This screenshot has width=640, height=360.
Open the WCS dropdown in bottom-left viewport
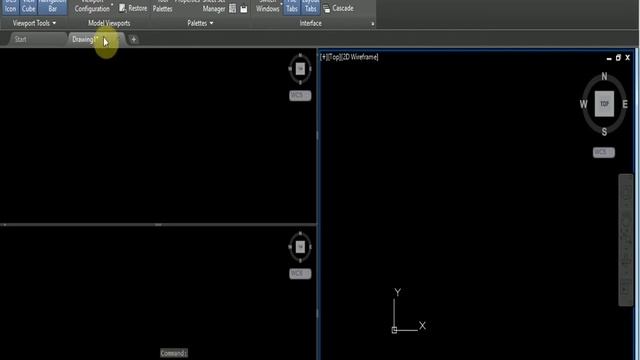click(x=300, y=273)
